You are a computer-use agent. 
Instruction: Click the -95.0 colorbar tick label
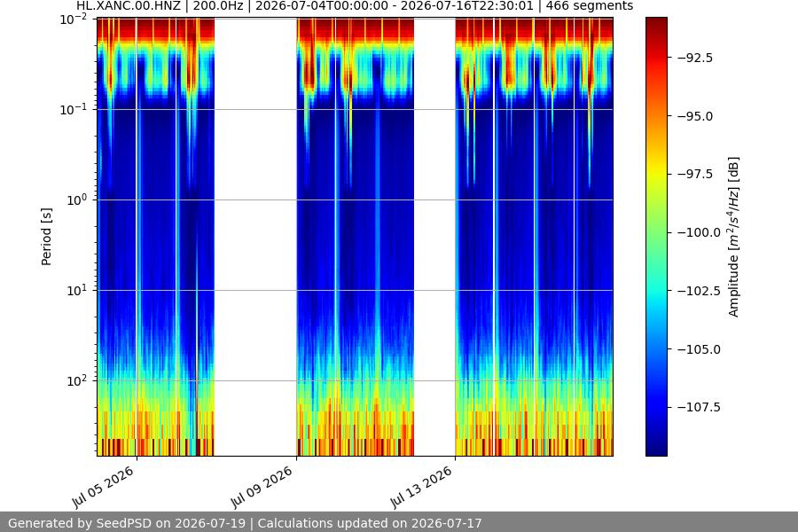coord(695,116)
